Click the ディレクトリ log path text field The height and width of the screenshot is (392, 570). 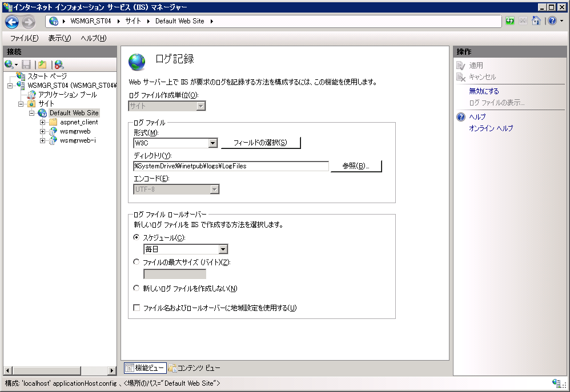pos(231,166)
